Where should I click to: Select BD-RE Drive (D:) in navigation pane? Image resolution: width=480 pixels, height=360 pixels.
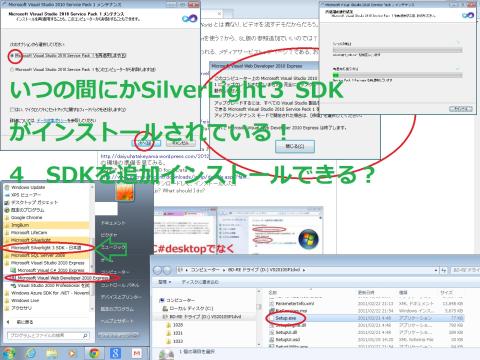[x=202, y=316]
